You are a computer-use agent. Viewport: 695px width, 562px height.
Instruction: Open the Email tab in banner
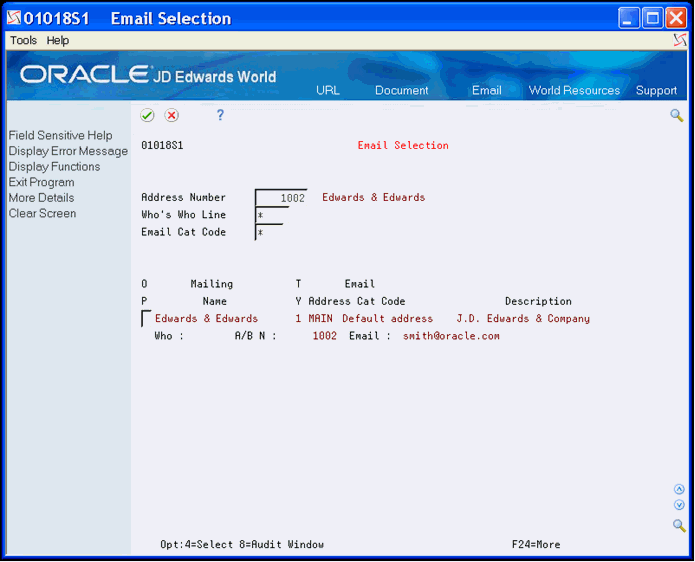[x=487, y=90]
